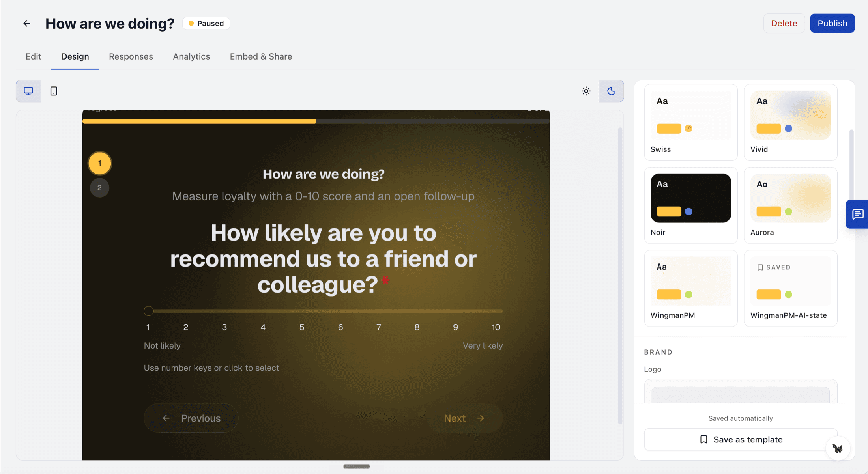
Task: Select rating 5 on the scale
Action: [x=301, y=327]
